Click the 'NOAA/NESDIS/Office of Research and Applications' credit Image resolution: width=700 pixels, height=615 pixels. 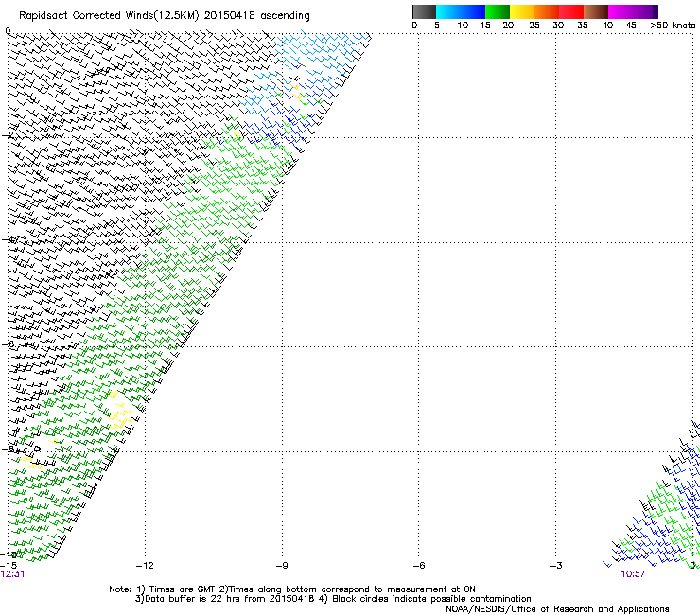(x=557, y=609)
